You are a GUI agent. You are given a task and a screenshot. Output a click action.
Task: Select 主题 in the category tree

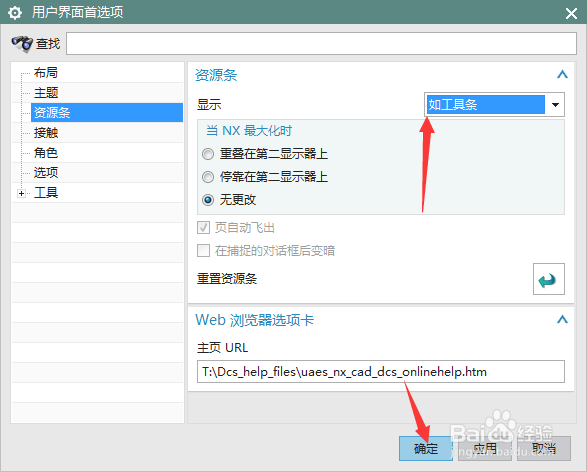click(46, 92)
